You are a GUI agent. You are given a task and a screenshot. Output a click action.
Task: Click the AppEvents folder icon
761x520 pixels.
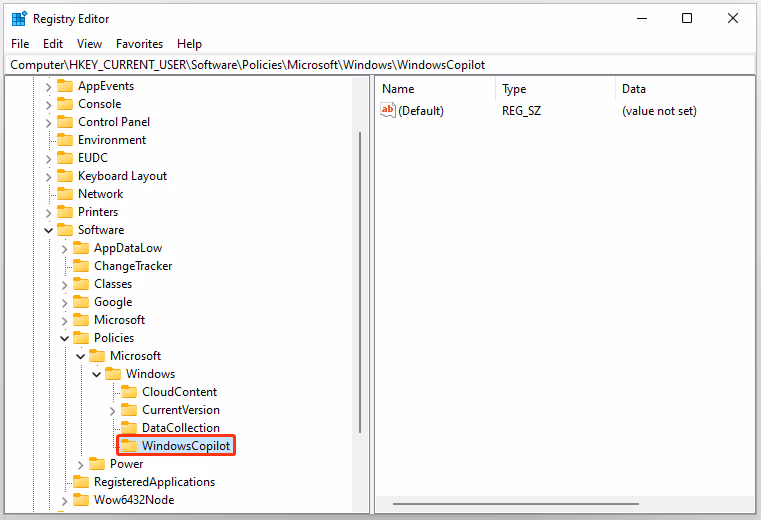pos(65,86)
